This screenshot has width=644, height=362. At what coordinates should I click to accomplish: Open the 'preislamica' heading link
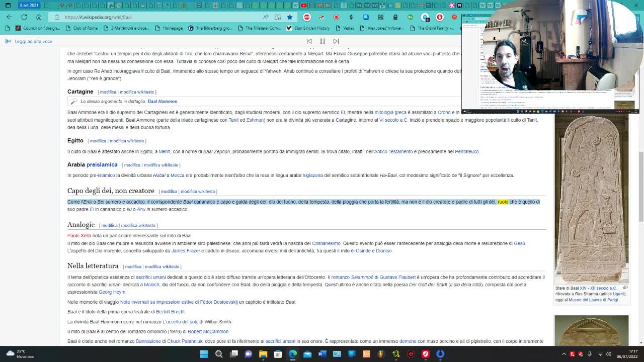click(102, 164)
